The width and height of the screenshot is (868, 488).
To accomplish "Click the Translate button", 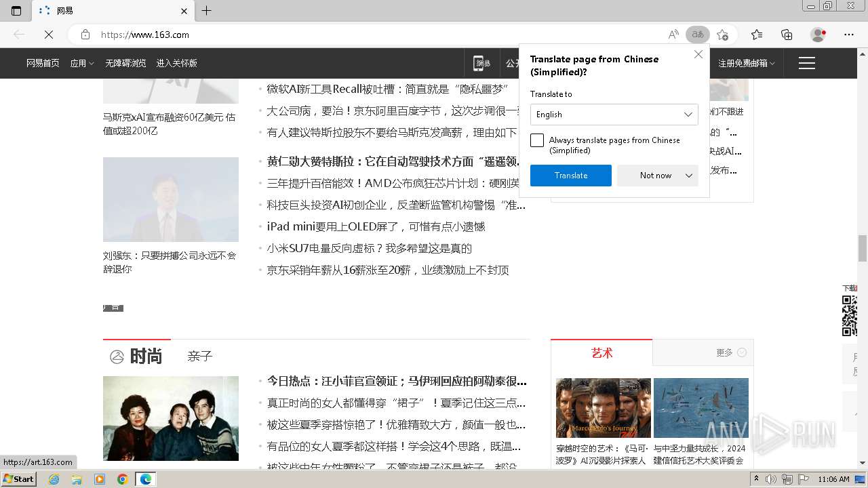I will [x=571, y=176].
